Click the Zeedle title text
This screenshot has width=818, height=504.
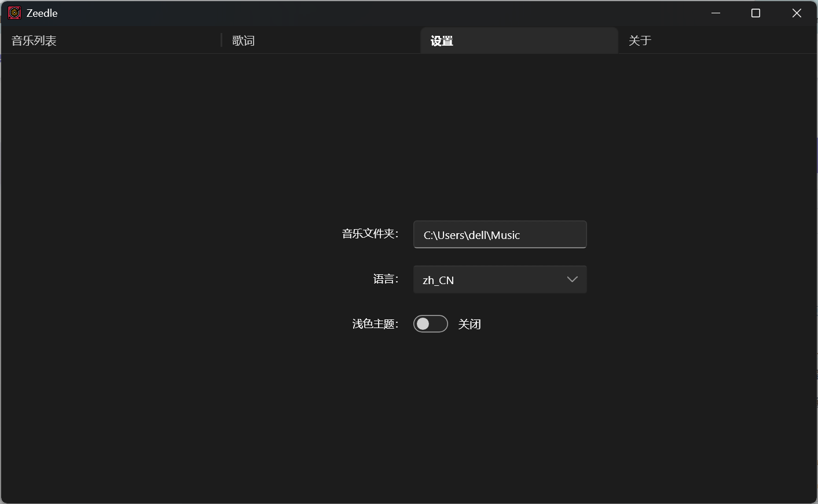coord(42,13)
